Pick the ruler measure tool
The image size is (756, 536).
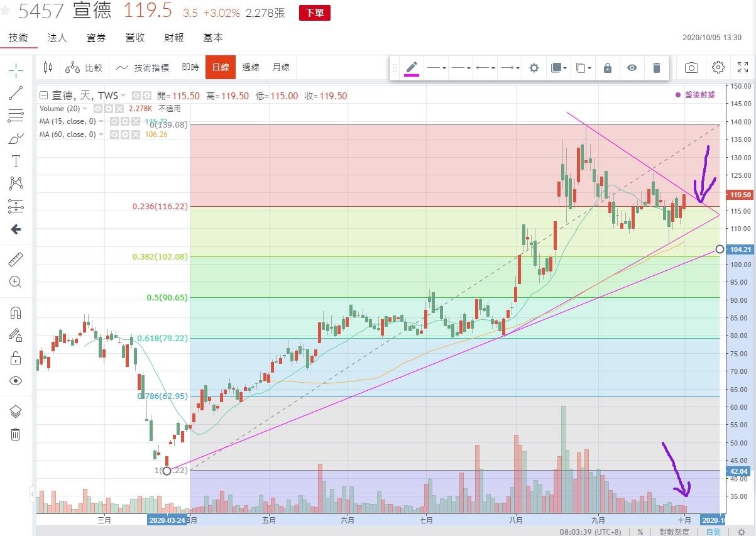[16, 259]
